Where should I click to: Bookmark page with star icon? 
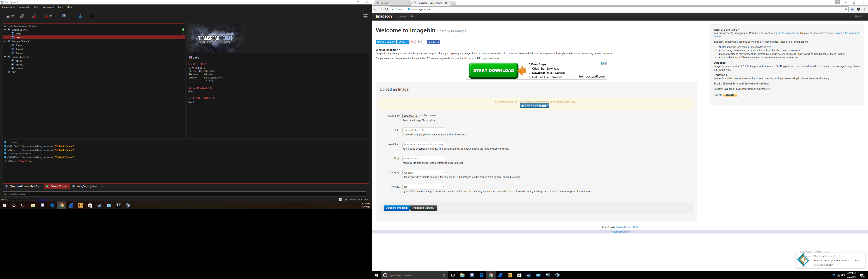coord(846,9)
